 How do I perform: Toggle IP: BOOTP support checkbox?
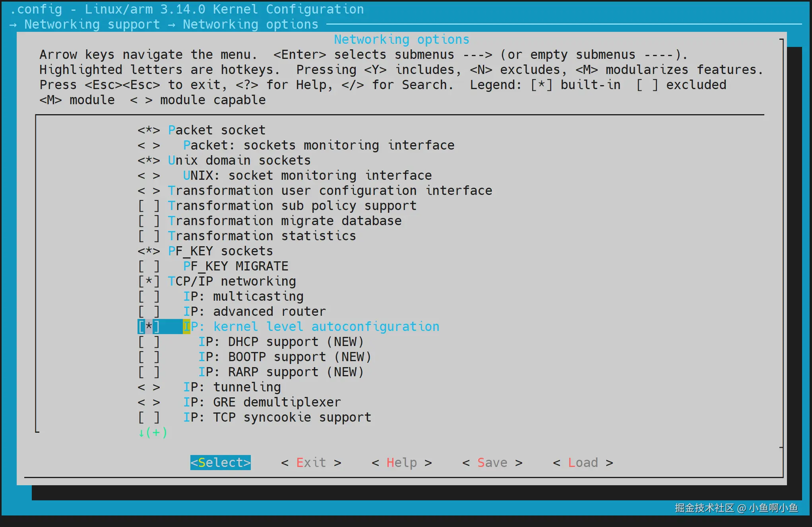click(149, 357)
